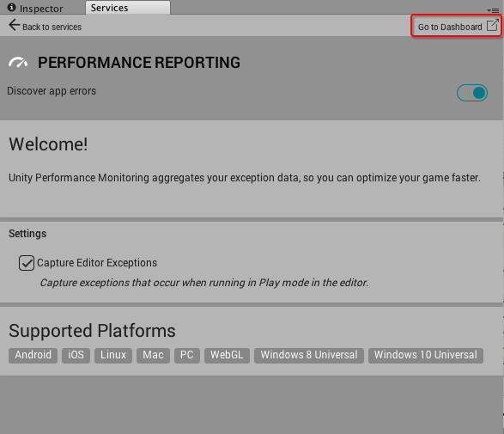Click the Linux platform tag
This screenshot has width=504, height=434.
[x=113, y=355]
